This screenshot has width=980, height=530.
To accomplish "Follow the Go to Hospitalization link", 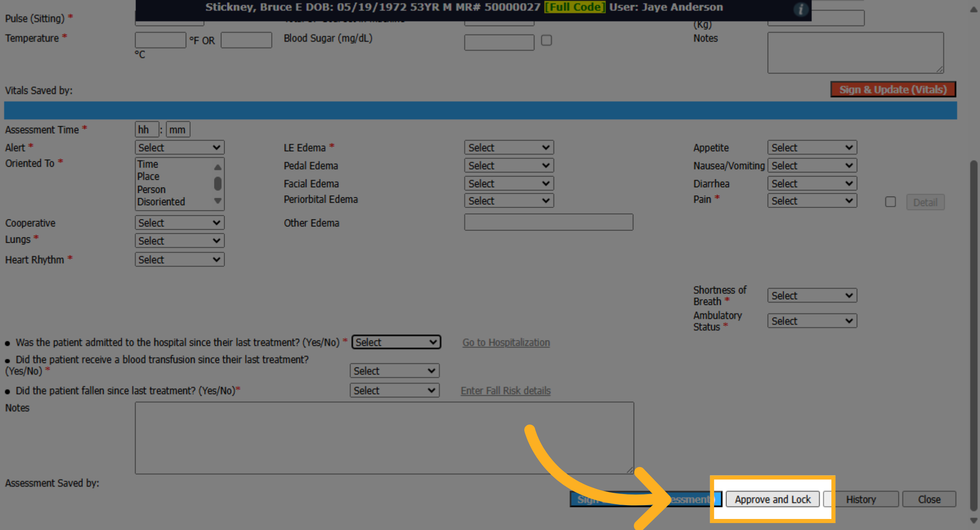I will click(x=506, y=342).
